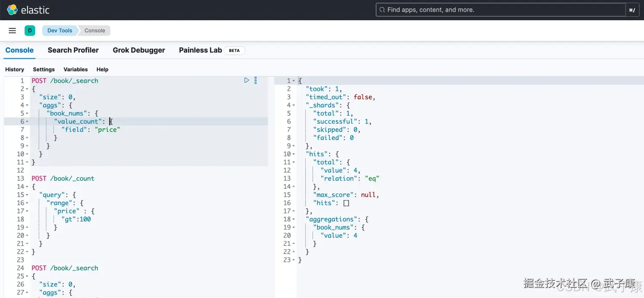
Task: Collapse _shards block in response line 4
Action: coord(294,105)
